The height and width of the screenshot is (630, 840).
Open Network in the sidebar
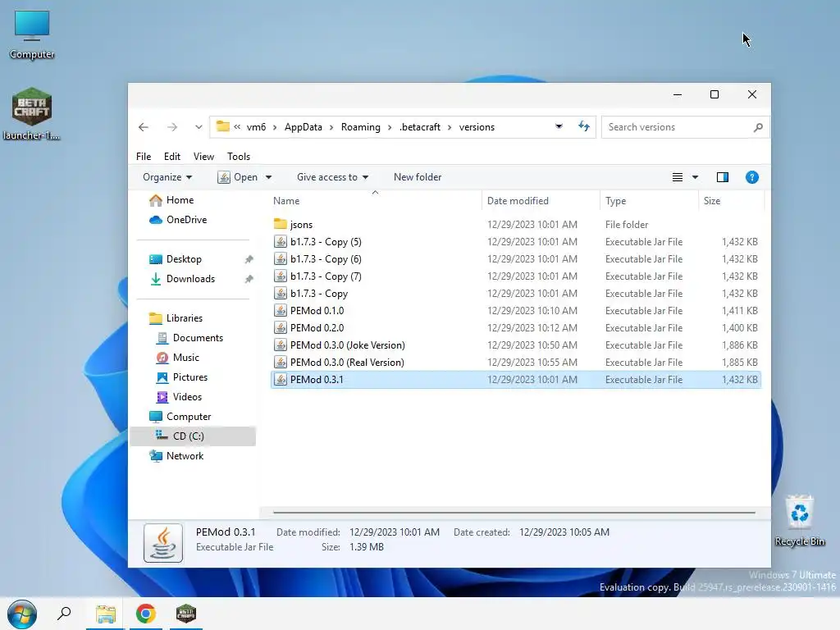pos(176,456)
